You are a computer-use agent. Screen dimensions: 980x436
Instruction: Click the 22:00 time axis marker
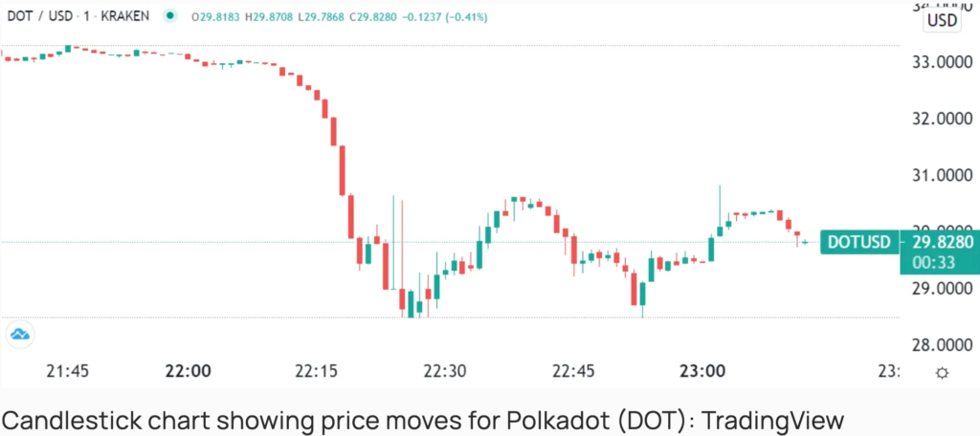point(189,372)
